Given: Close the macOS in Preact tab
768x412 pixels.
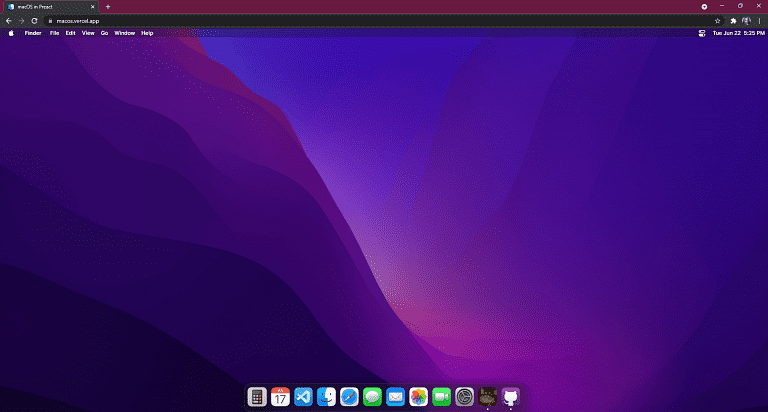Looking at the screenshot, I should pyautogui.click(x=93, y=7).
